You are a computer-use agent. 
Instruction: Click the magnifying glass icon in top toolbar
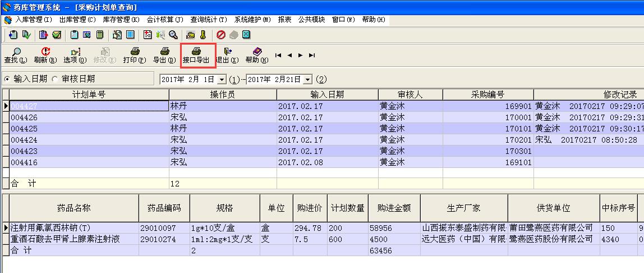[x=173, y=35]
